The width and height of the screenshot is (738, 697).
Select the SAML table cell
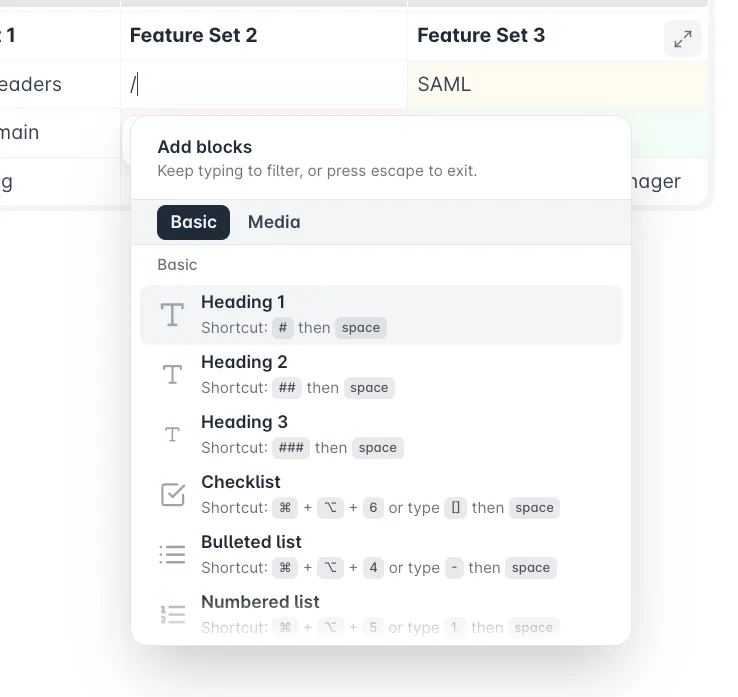[x=558, y=85]
